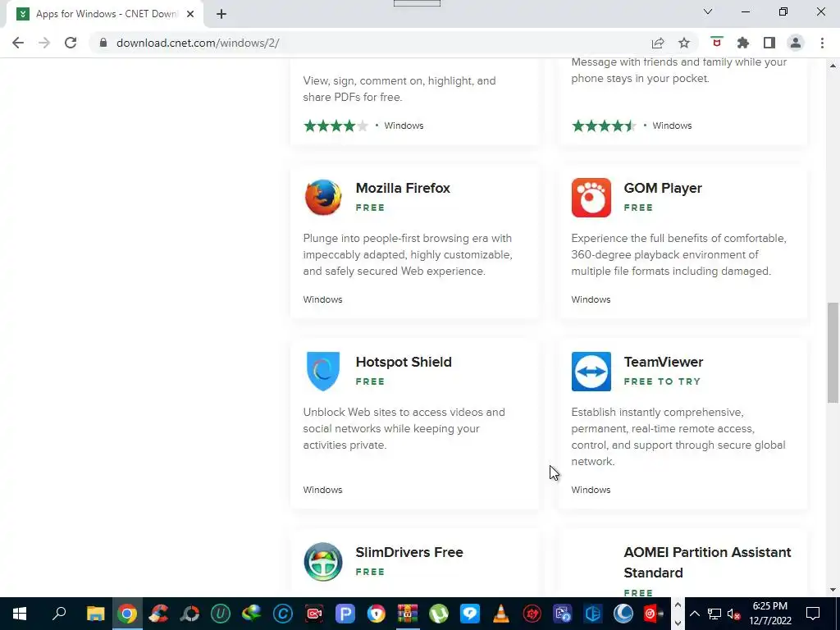Bookmark this page with the star icon

(x=684, y=43)
